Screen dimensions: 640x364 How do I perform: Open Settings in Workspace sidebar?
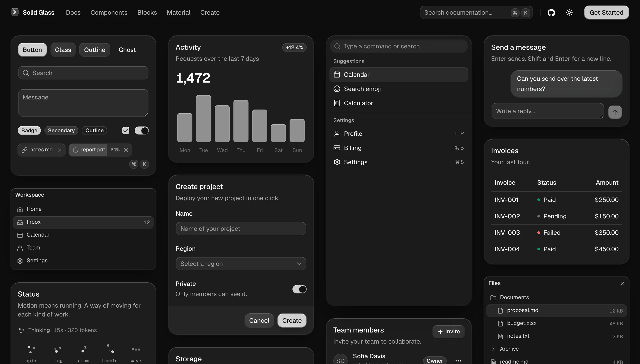click(83, 261)
